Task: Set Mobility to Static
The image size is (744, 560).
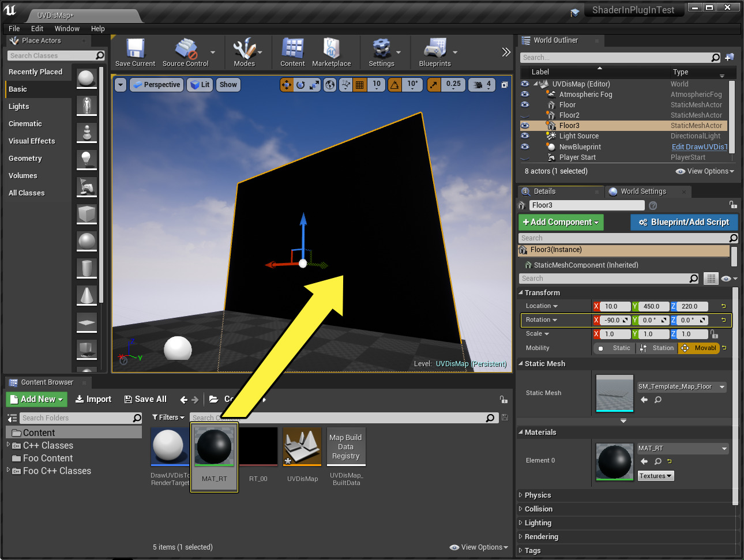Action: (615, 348)
